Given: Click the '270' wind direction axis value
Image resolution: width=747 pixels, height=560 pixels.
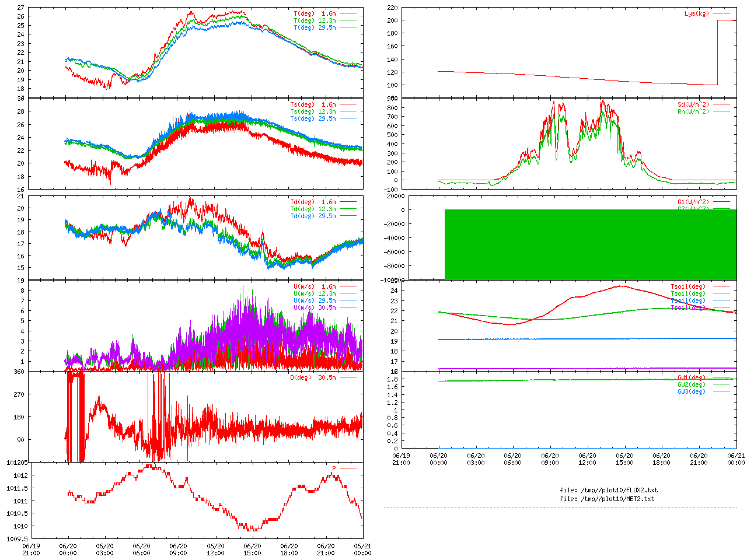Looking at the screenshot, I should tap(19, 394).
